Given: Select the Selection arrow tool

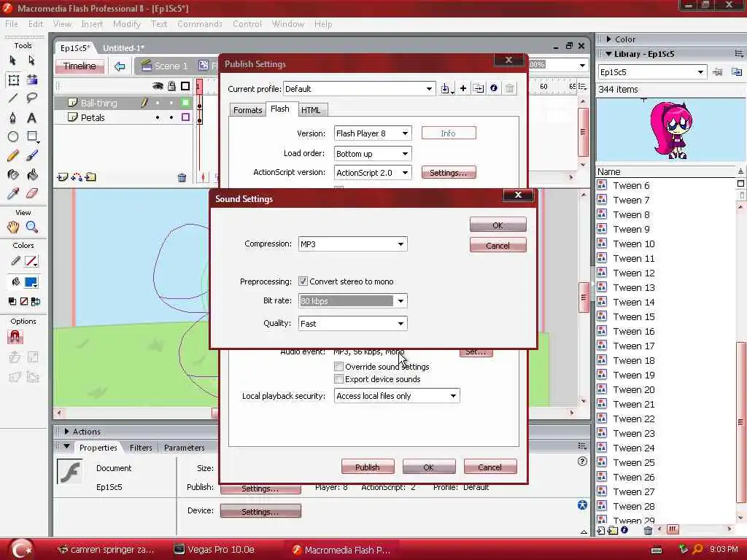Looking at the screenshot, I should click(13, 61).
